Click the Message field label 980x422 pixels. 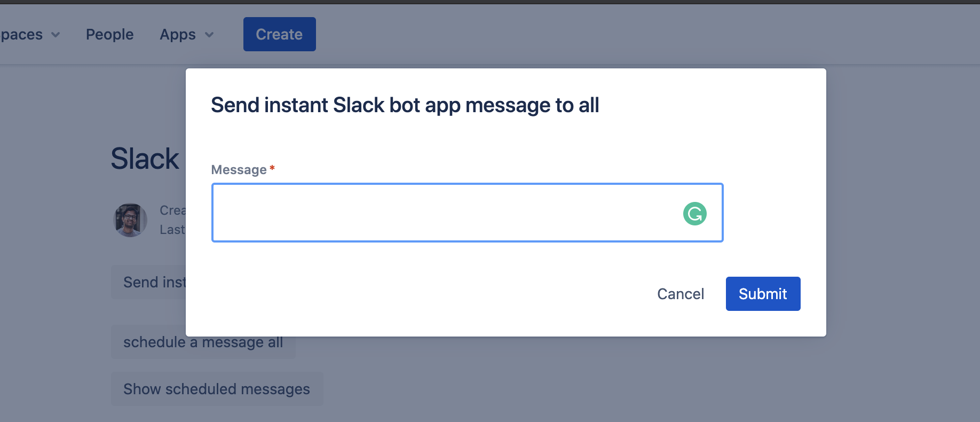[239, 170]
